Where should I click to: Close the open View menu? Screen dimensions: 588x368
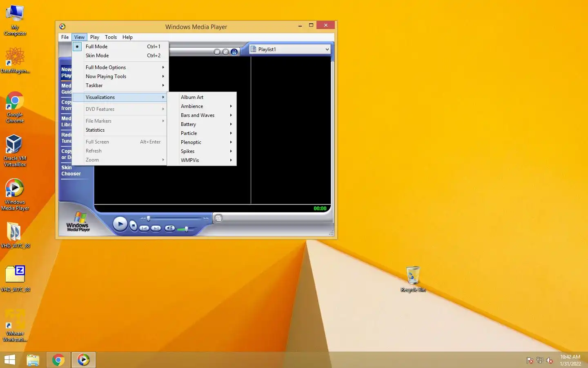[x=79, y=37]
